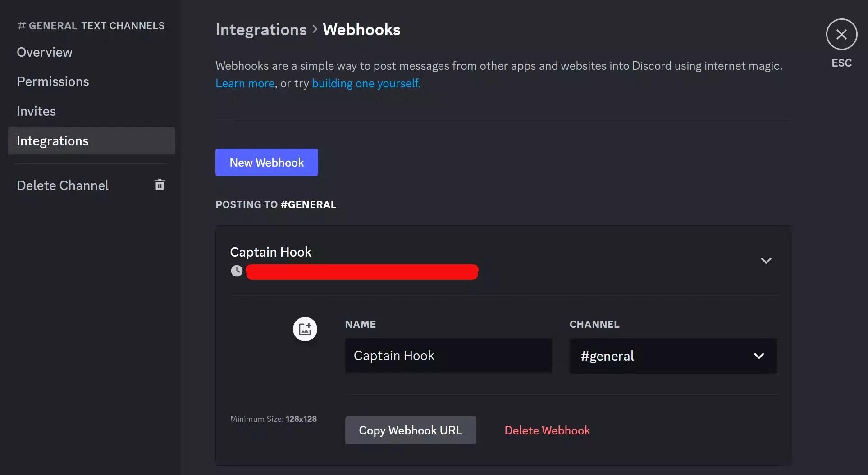Click the red redacted webhook URL bar

click(362, 271)
